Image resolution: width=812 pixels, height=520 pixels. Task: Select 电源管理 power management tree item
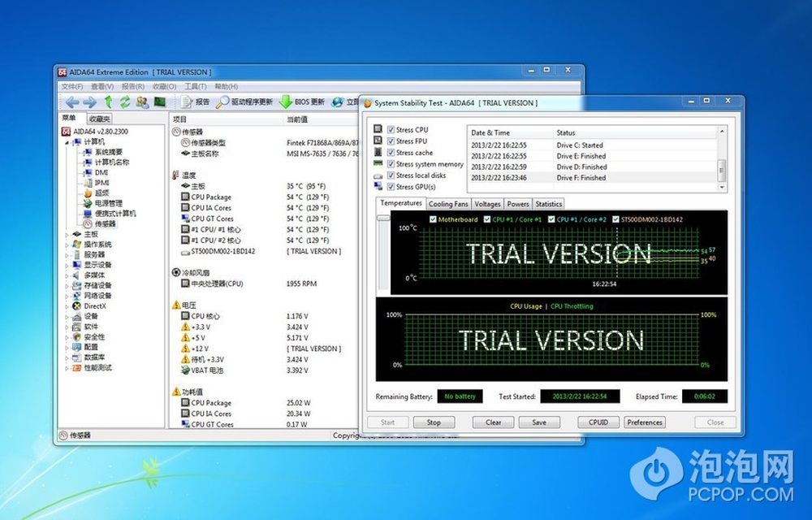pyautogui.click(x=108, y=203)
